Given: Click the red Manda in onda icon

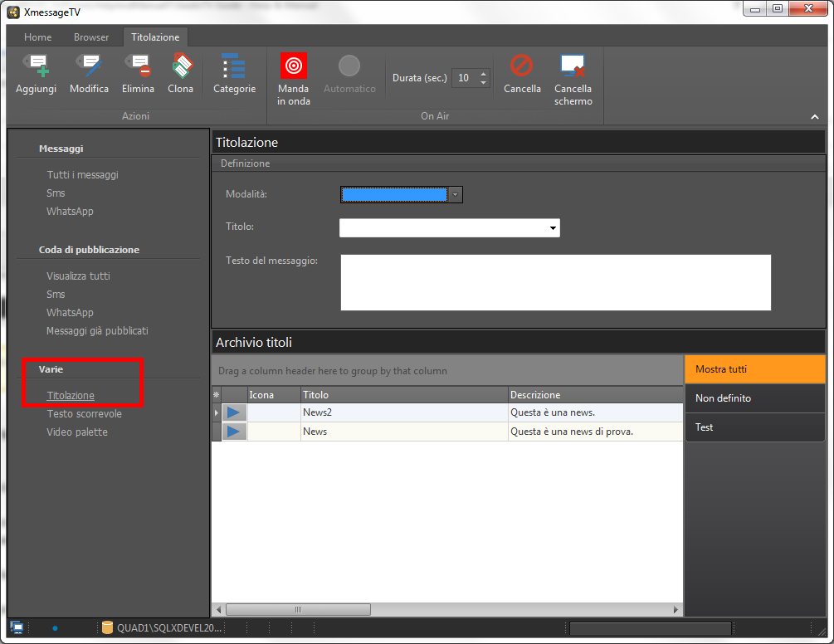Looking at the screenshot, I should [294, 66].
